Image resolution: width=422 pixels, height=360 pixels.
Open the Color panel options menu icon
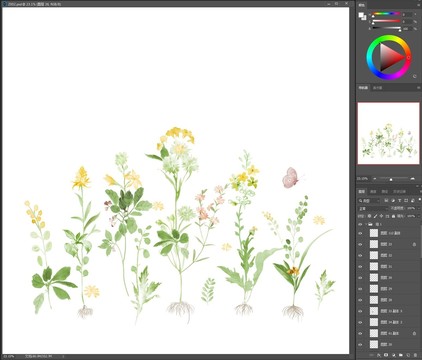(x=418, y=5)
